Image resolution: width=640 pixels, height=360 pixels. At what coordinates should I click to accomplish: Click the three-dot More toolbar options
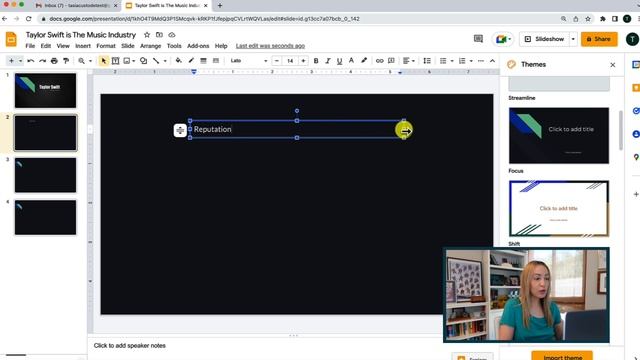[x=480, y=61]
